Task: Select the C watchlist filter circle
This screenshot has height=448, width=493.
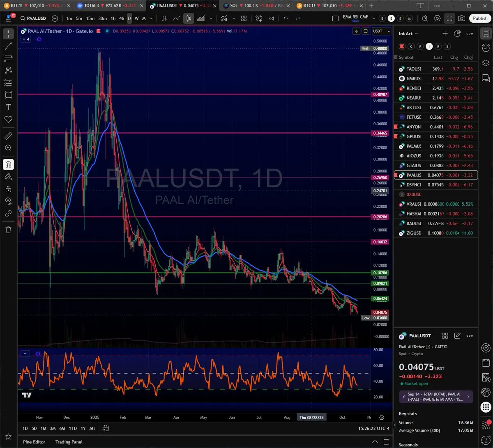Action: [x=411, y=46]
